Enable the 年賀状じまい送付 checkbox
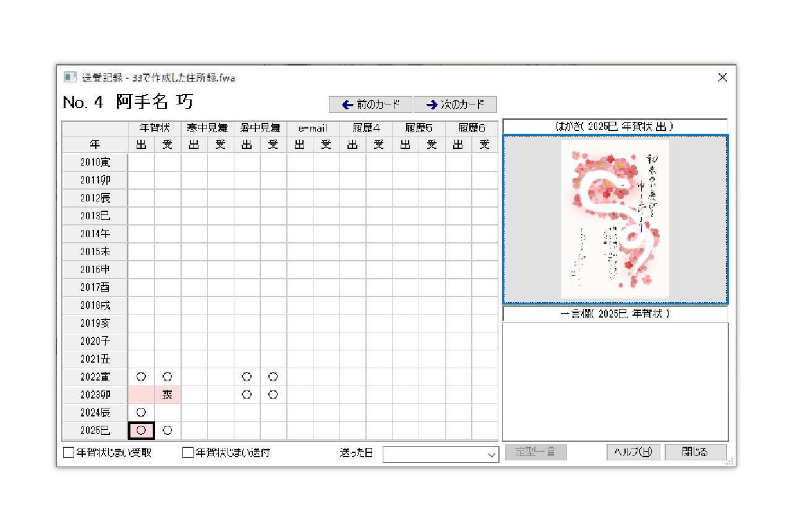This screenshot has width=792, height=532. click(187, 453)
